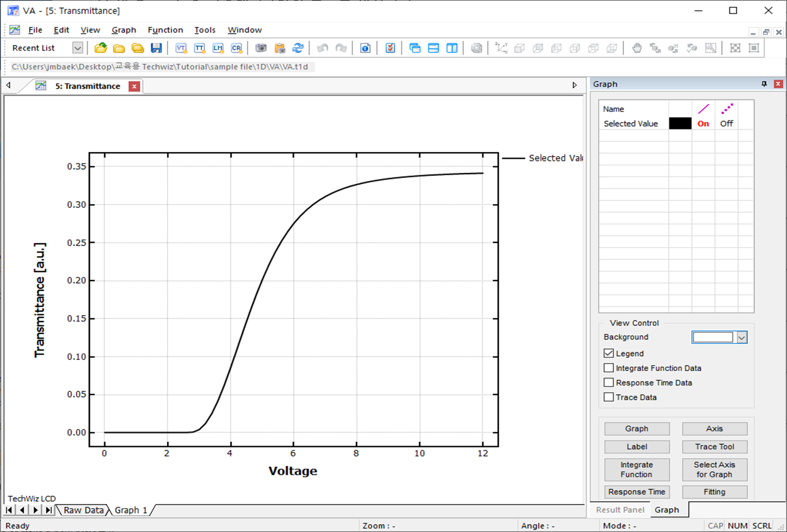The width and height of the screenshot is (787, 532).
Task: Click the CR toolbar icon
Action: [x=237, y=48]
